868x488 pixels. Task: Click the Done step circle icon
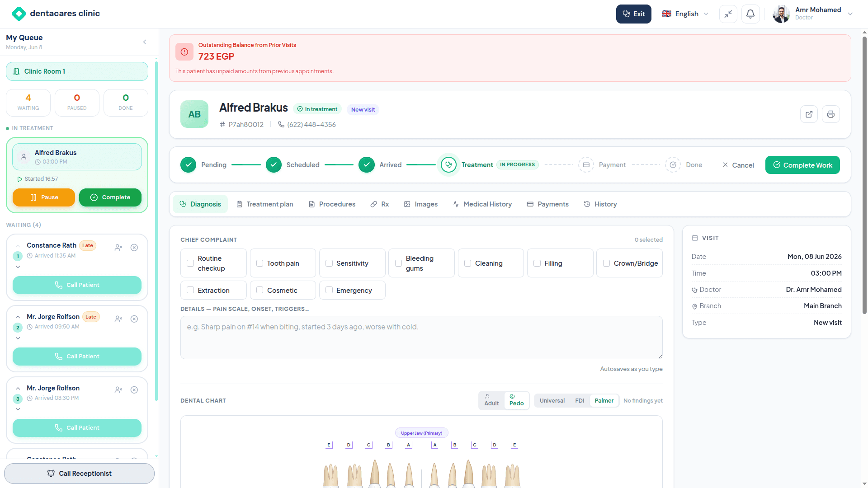(673, 165)
